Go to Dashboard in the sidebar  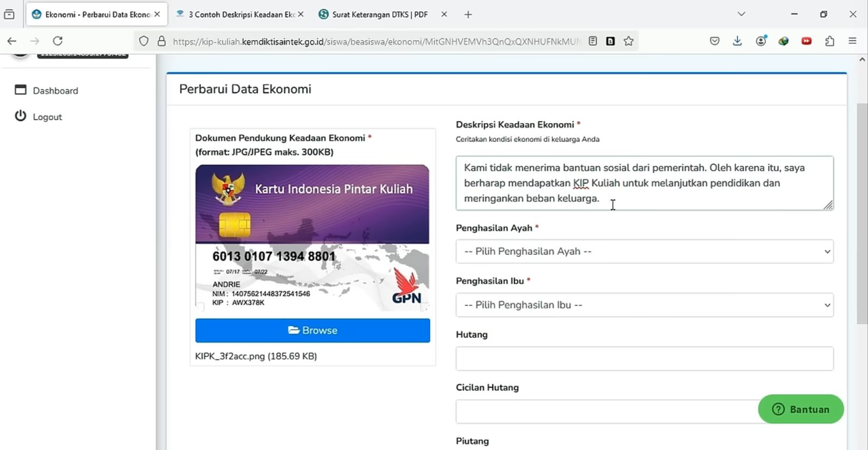pyautogui.click(x=55, y=91)
